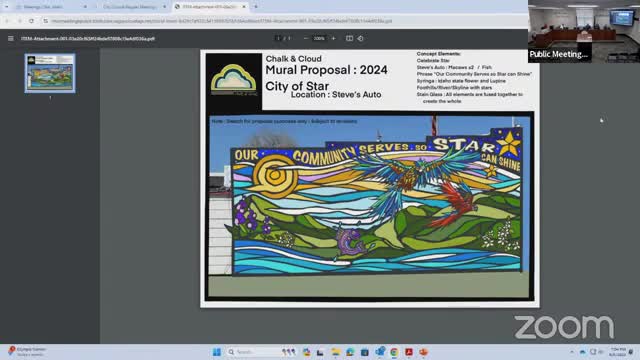Click the fit to page icon

(349, 38)
